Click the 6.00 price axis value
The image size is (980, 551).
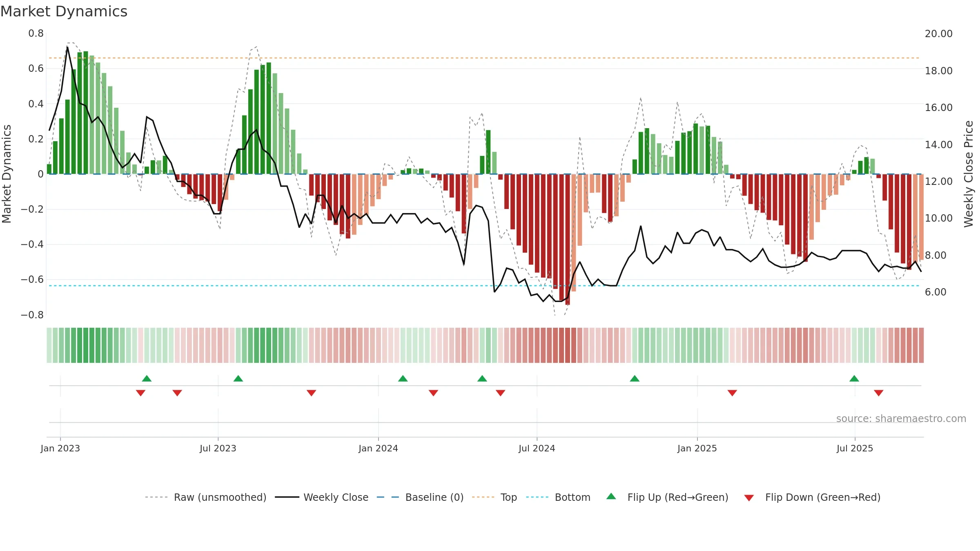(x=935, y=292)
